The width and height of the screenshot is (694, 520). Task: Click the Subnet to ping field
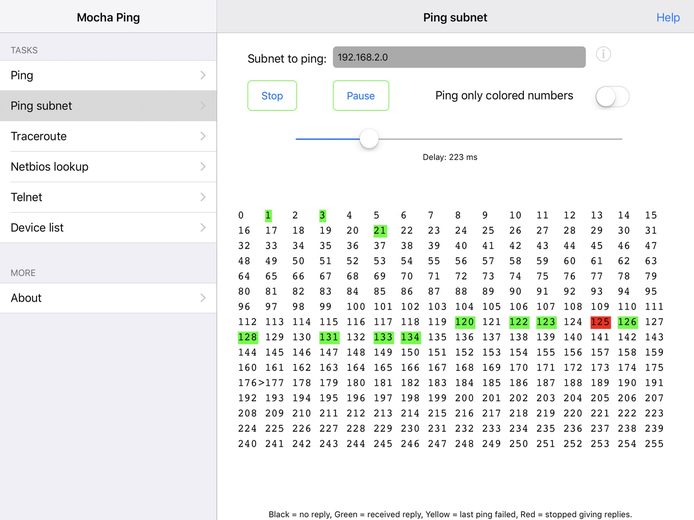pyautogui.click(x=459, y=57)
